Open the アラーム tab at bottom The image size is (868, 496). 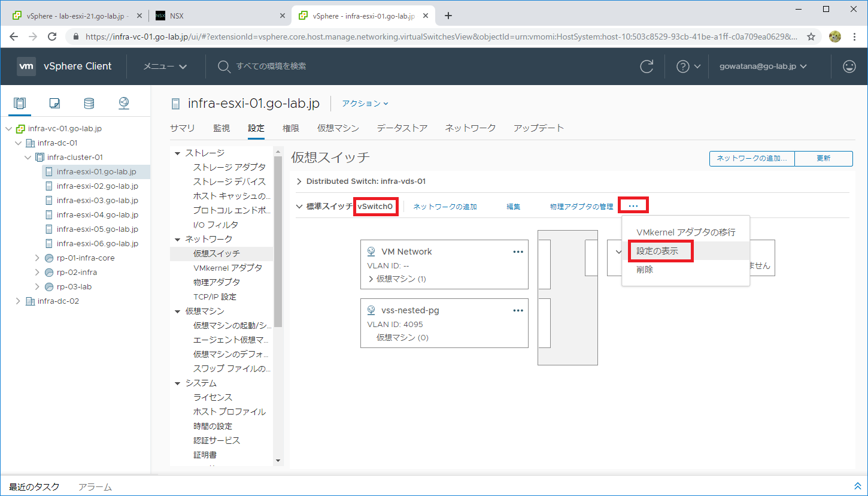(x=95, y=487)
